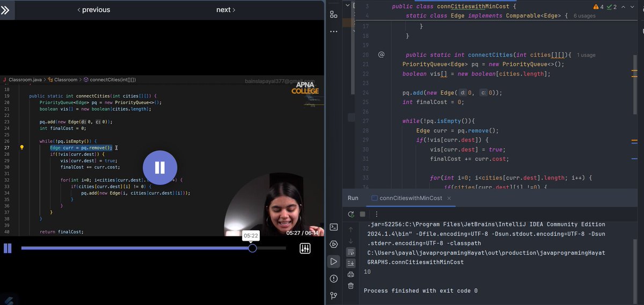This screenshot has width=644, height=305.
Task: Click the Run panel title label
Action: point(353,198)
